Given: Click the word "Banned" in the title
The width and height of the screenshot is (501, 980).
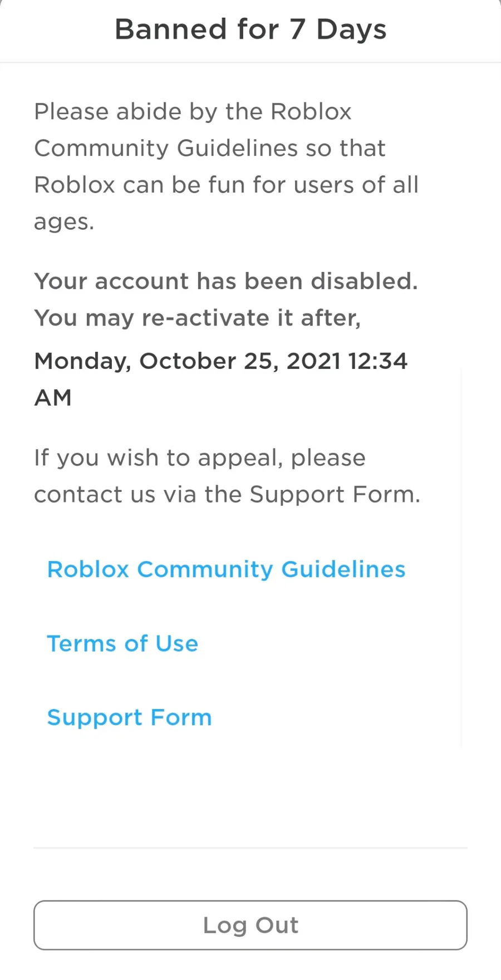Looking at the screenshot, I should click(170, 29).
